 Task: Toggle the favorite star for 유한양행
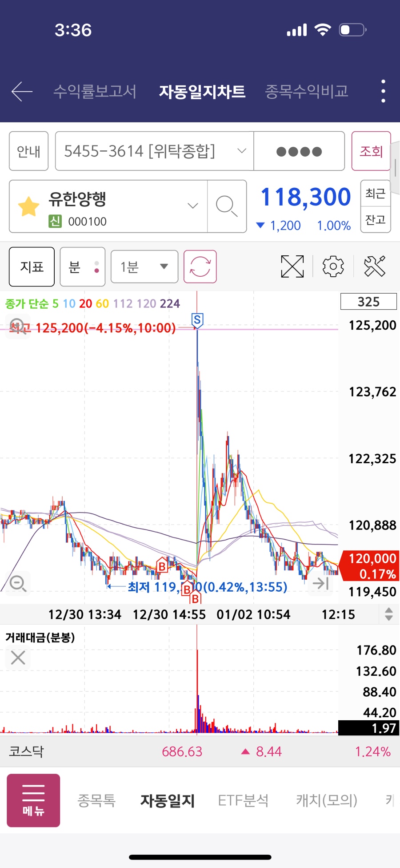pos(28,206)
